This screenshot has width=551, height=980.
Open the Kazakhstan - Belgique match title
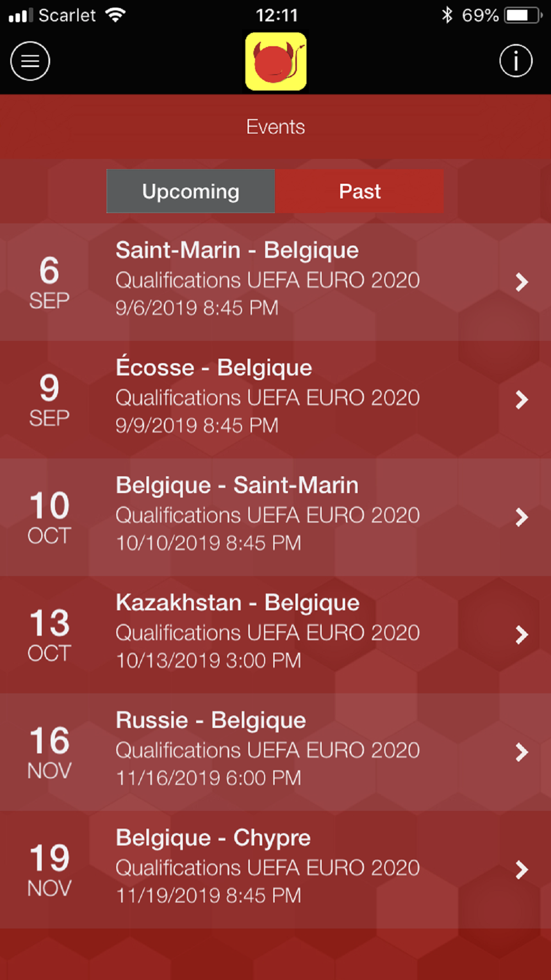[237, 603]
